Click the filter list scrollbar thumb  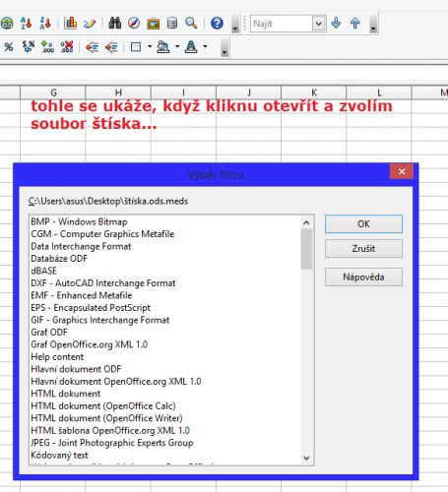[306, 249]
